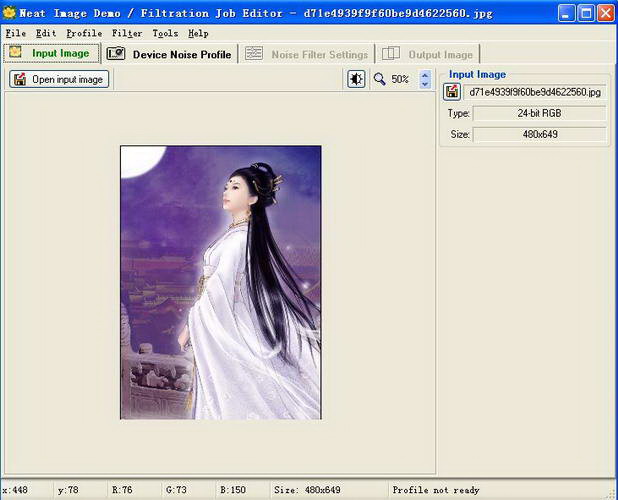The image size is (618, 500).
Task: Click the Size: label in the panel
Action: [x=460, y=134]
